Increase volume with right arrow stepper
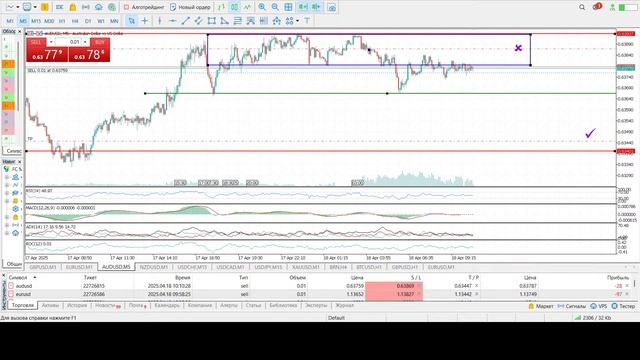Viewport: 640px width, 360px height. pyautogui.click(x=85, y=42)
